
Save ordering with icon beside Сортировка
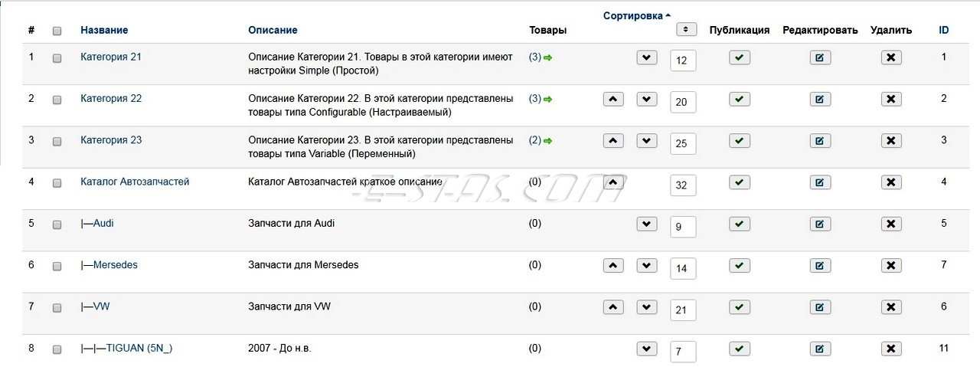[x=687, y=29]
